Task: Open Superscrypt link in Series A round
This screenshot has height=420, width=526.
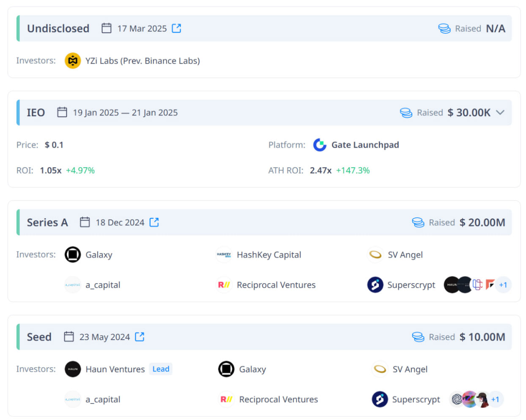Action: [411, 285]
